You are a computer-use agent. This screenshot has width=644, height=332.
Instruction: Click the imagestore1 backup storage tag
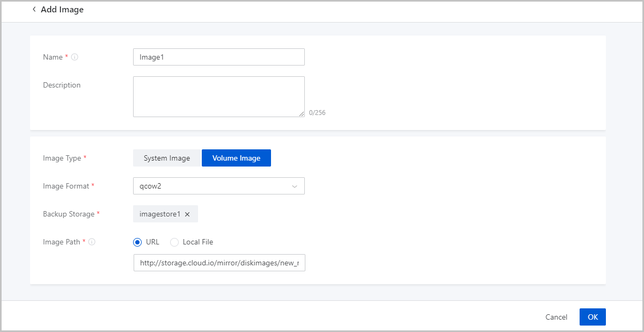pos(160,214)
